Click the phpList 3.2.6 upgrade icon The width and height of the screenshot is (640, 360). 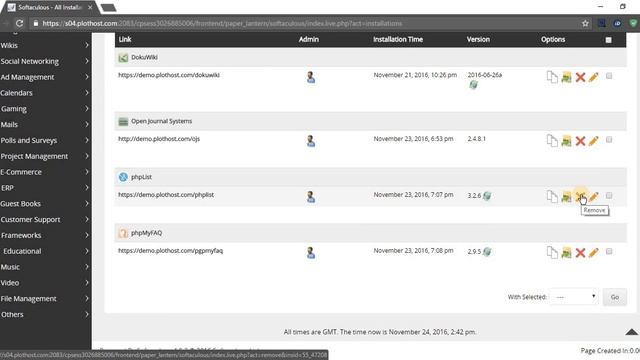[x=487, y=196]
